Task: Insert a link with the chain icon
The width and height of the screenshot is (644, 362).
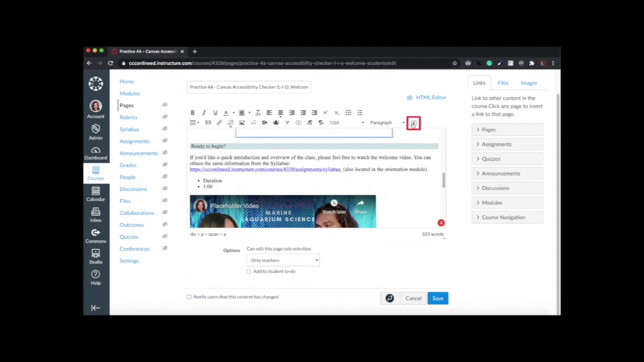Action: (x=219, y=123)
